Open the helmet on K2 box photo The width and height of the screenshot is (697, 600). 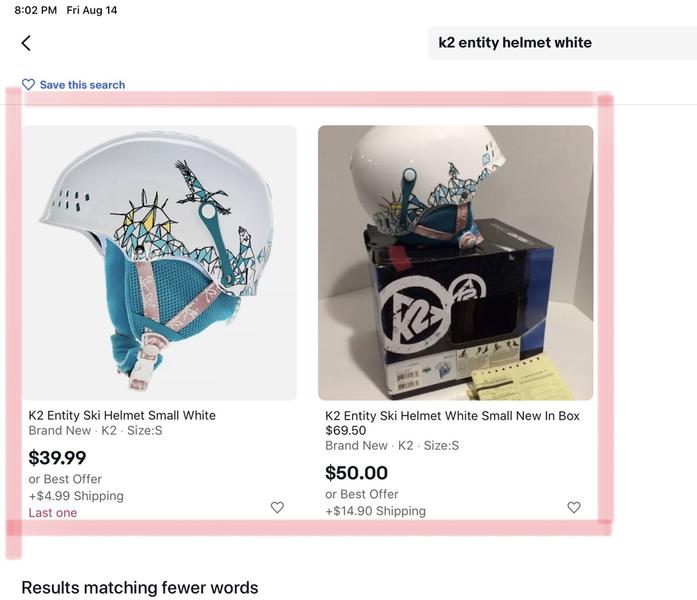pos(456,263)
